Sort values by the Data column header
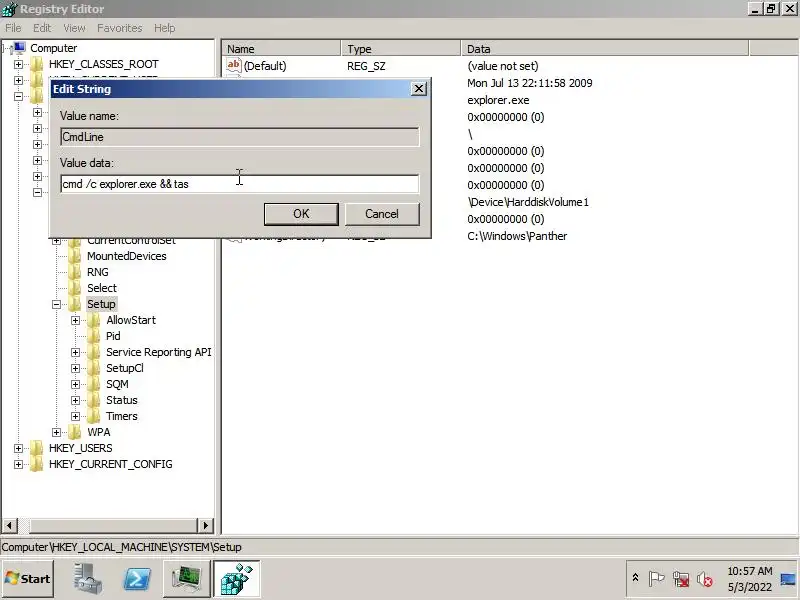 (605, 49)
